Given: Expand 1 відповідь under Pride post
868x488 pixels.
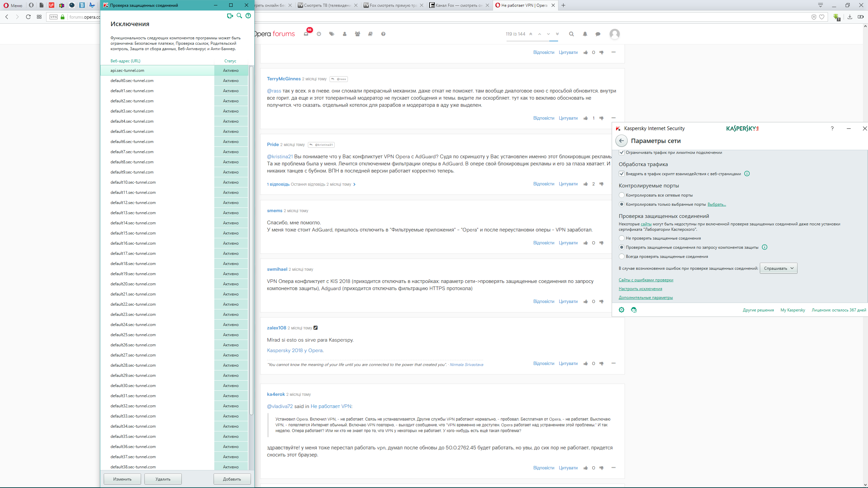Looking at the screenshot, I should tap(278, 184).
